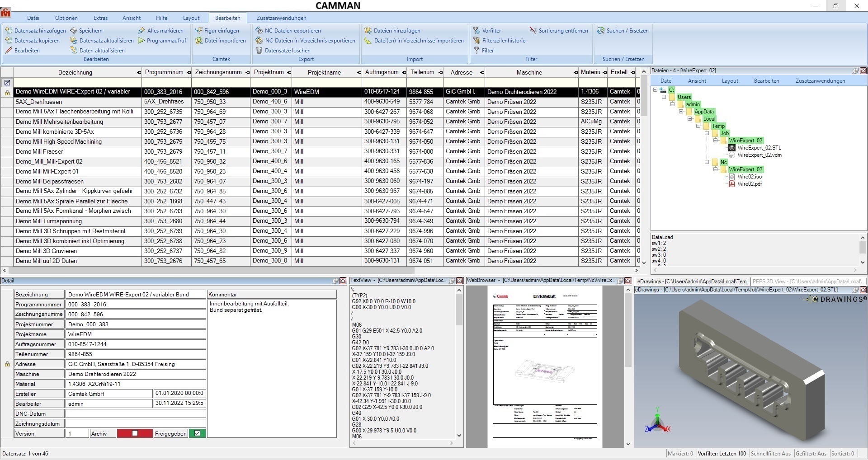Click the Alles markieren wand icon

pos(142,31)
